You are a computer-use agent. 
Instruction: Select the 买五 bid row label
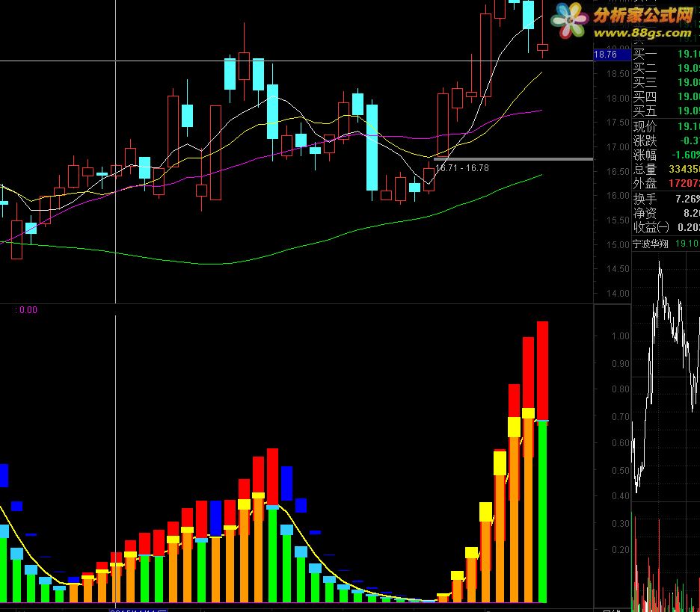[645, 110]
